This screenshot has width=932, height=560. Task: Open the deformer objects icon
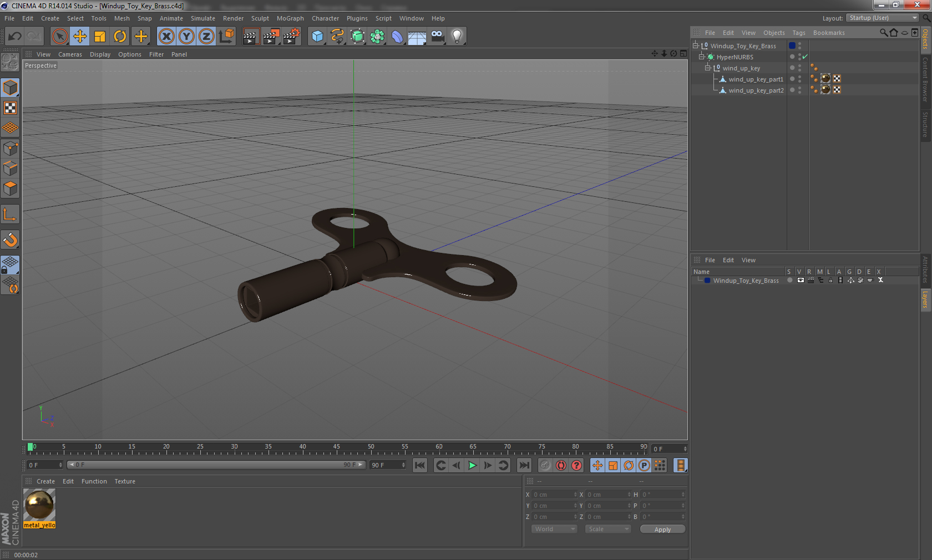point(397,37)
